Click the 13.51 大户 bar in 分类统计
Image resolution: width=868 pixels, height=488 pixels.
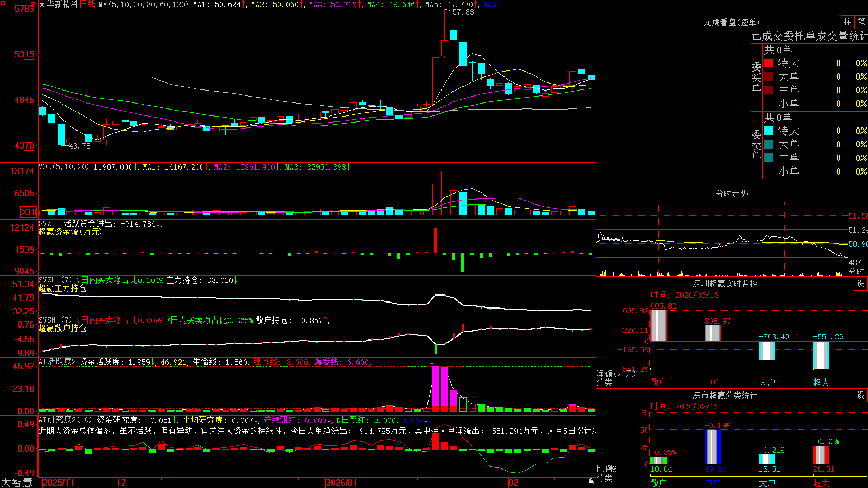click(x=767, y=459)
